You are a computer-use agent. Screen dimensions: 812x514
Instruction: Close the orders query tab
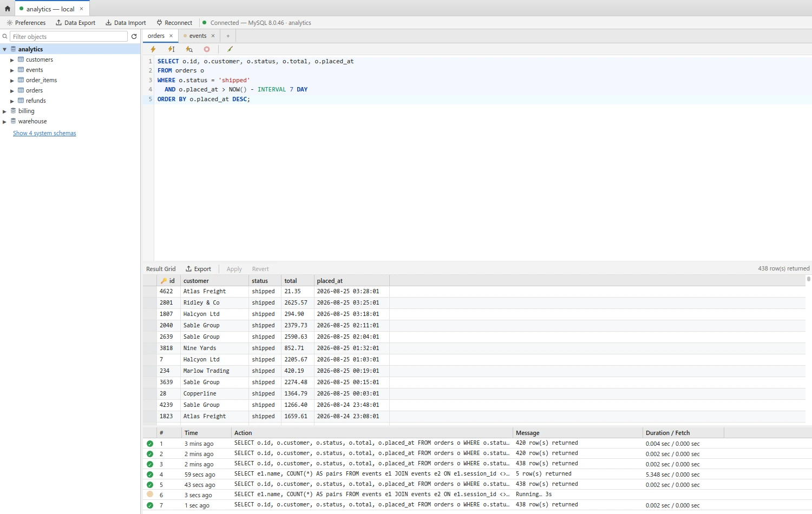tap(171, 36)
